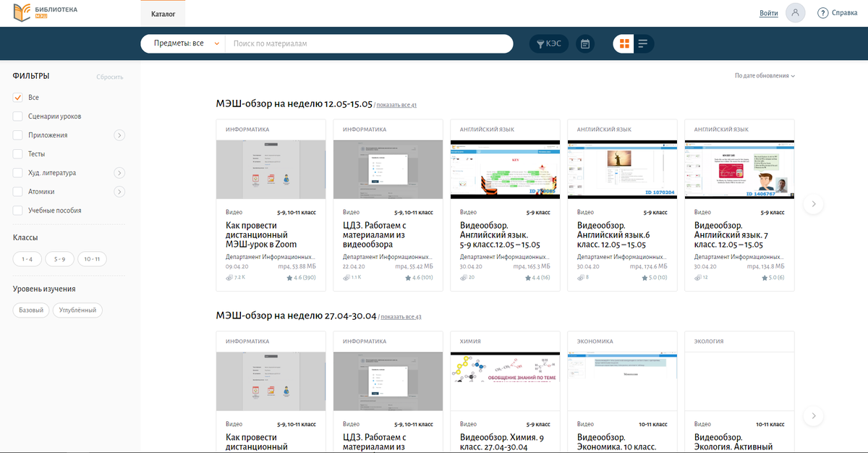The height and width of the screenshot is (453, 868).
Task: Toggle class range 5 - 9
Action: 60,259
